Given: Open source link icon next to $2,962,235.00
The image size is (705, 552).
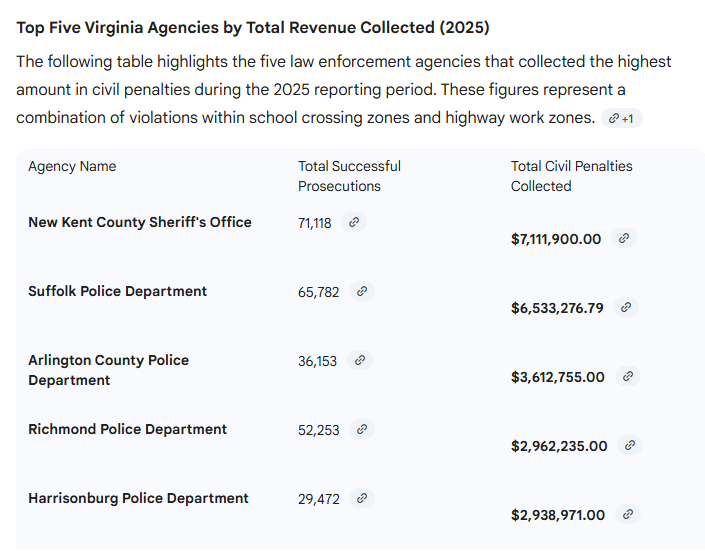Looking at the screenshot, I should point(630,446).
